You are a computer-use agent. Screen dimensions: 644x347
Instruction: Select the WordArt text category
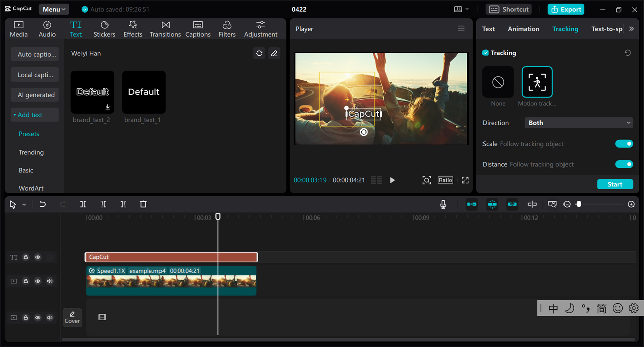[x=31, y=188]
